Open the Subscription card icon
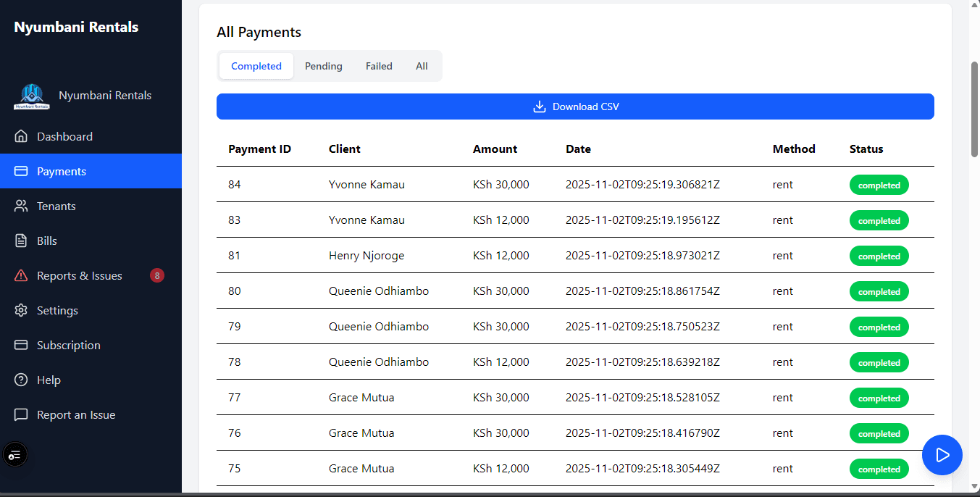 [20, 345]
